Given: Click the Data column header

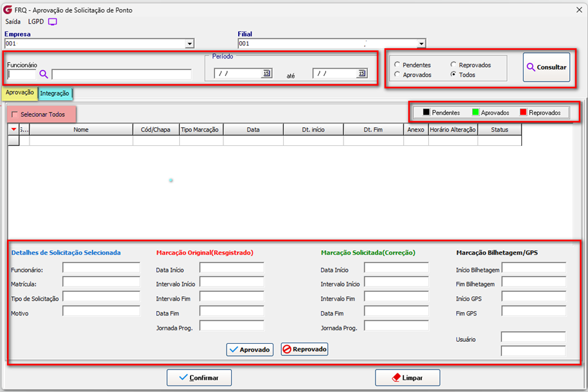Looking at the screenshot, I should point(253,130).
